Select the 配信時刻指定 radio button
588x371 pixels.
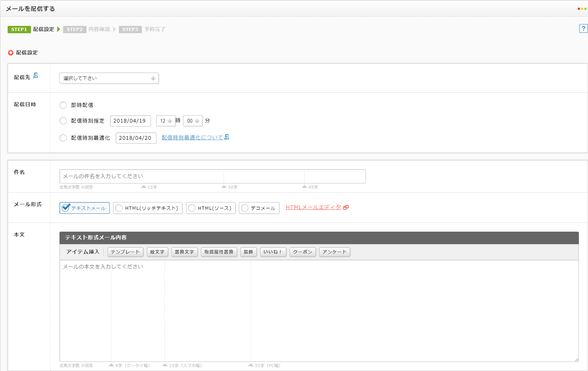(63, 121)
